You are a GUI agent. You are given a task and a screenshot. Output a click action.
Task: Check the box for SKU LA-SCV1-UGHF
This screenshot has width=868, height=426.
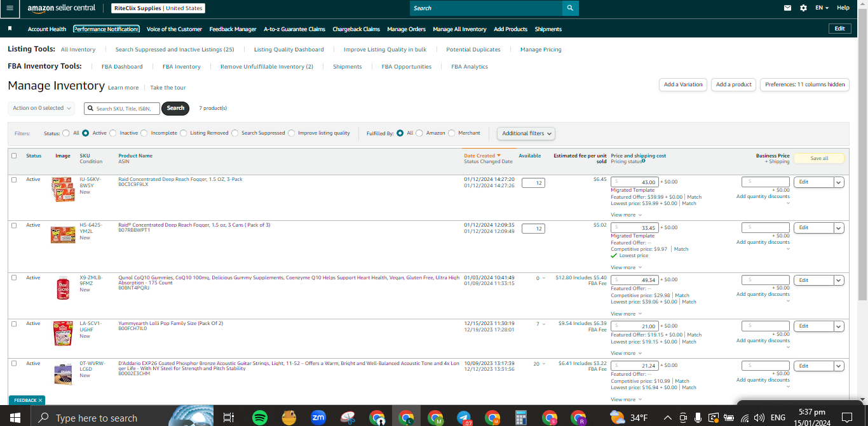pos(14,324)
